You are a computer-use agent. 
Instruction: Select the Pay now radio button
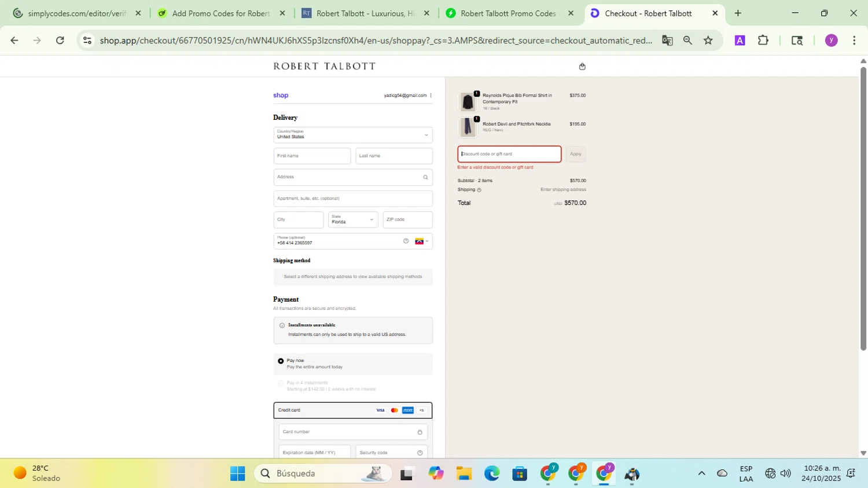point(281,361)
